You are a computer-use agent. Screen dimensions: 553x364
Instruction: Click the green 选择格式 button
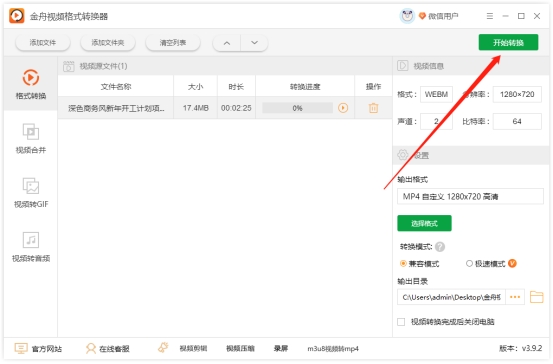pos(424,223)
